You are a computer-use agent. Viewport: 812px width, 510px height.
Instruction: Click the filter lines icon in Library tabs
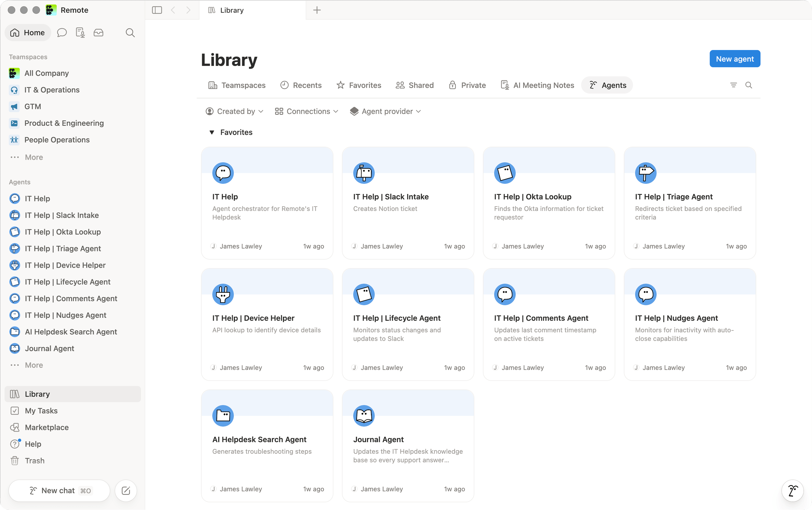pos(733,85)
